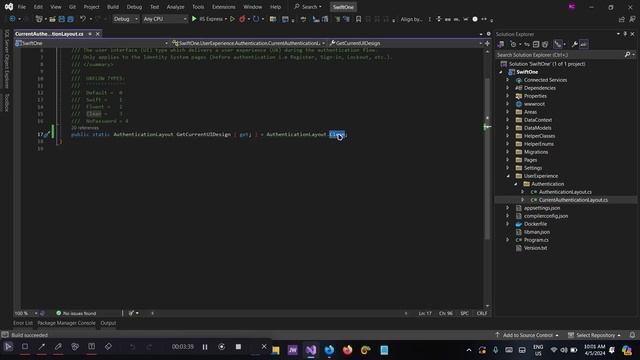Open the Any CPU platform dropdown
The height and width of the screenshot is (360, 640).
pyautogui.click(x=164, y=19)
